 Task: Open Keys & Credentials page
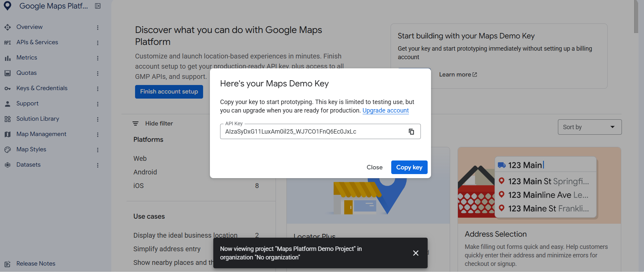(42, 88)
